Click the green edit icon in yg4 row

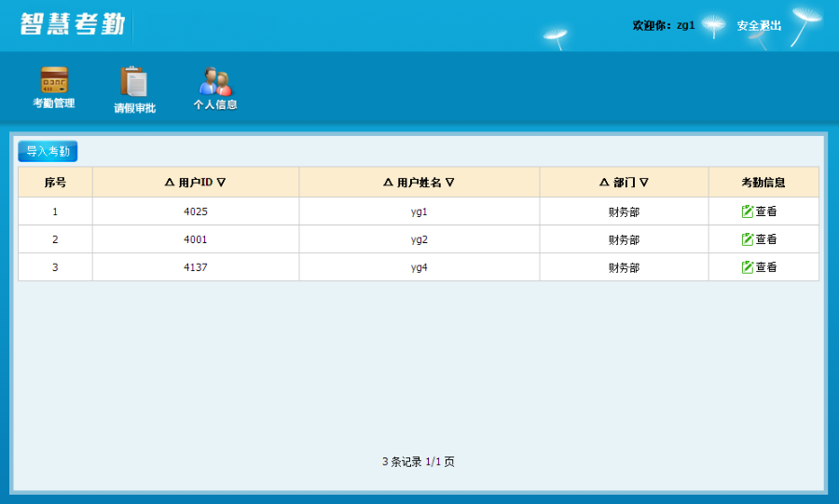point(748,267)
